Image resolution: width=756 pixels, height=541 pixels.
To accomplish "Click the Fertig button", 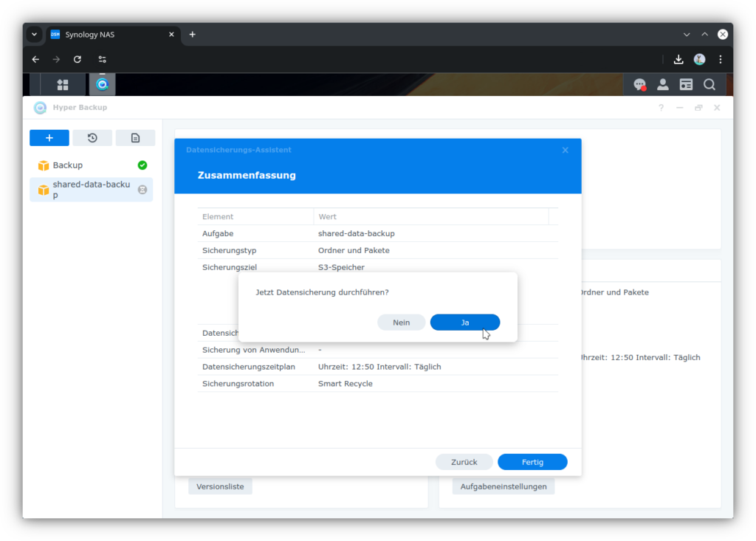I will pos(532,462).
